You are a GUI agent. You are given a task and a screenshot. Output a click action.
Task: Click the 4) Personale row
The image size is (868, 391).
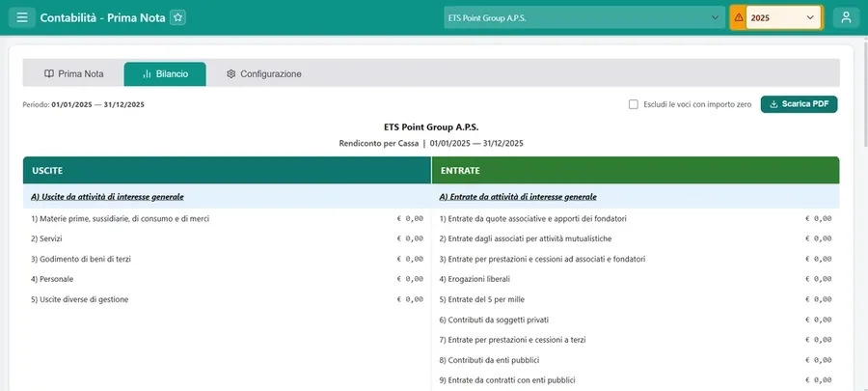point(227,279)
